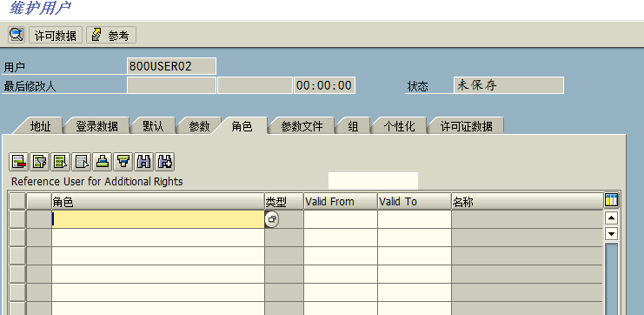Click the first row Valid To cell

click(415, 219)
